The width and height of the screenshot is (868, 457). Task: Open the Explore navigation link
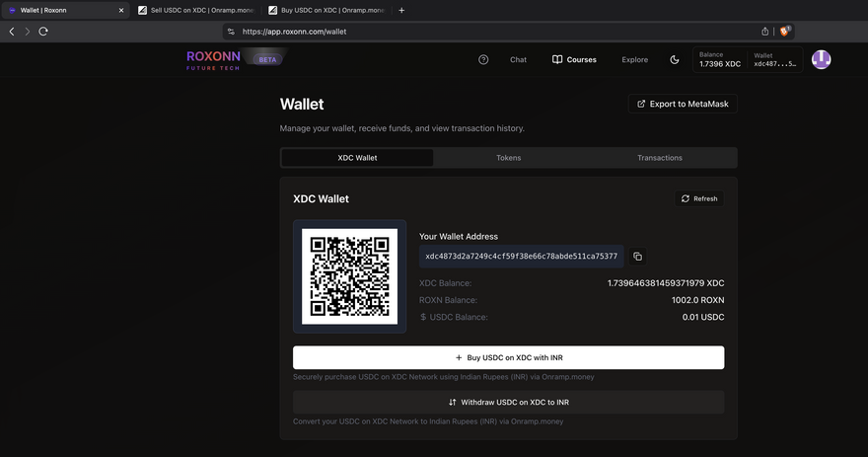click(x=634, y=59)
